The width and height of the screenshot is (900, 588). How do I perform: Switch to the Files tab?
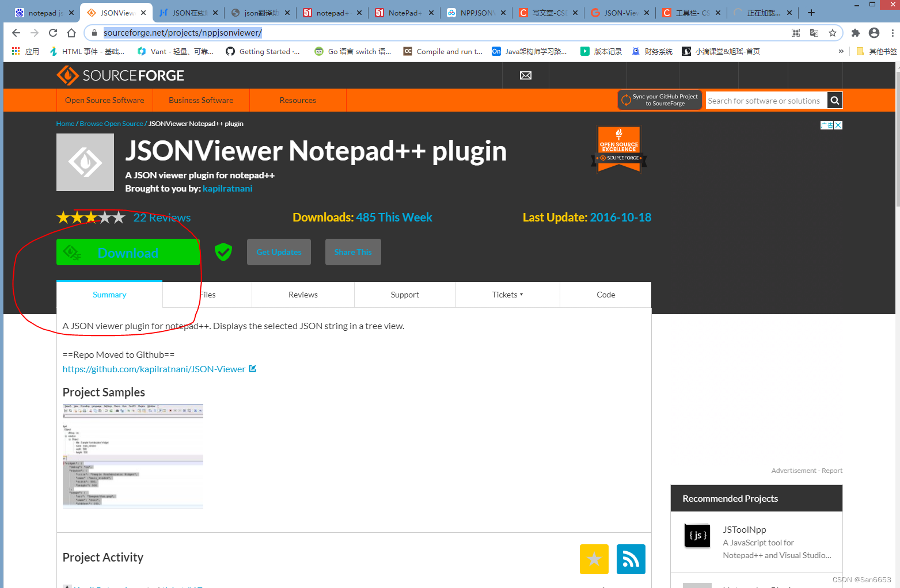[207, 295]
